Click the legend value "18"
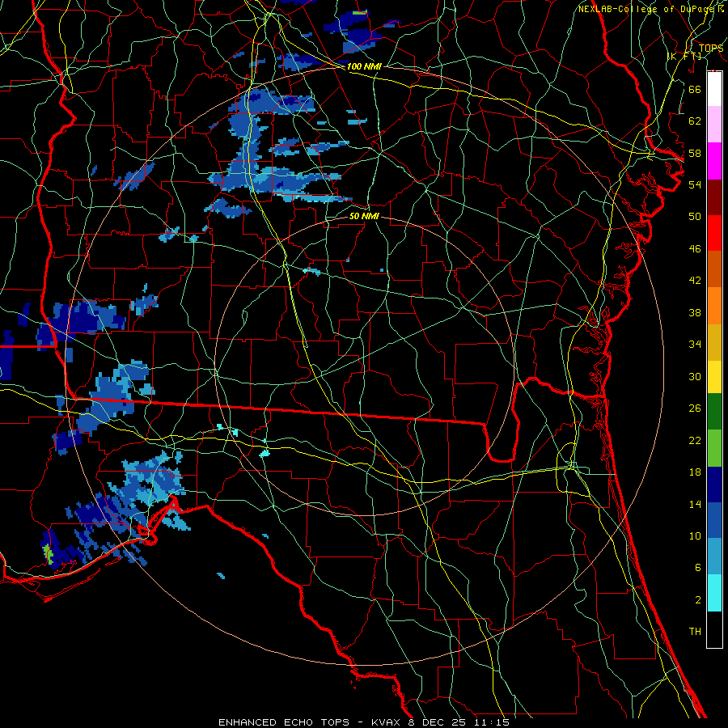 pos(695,472)
